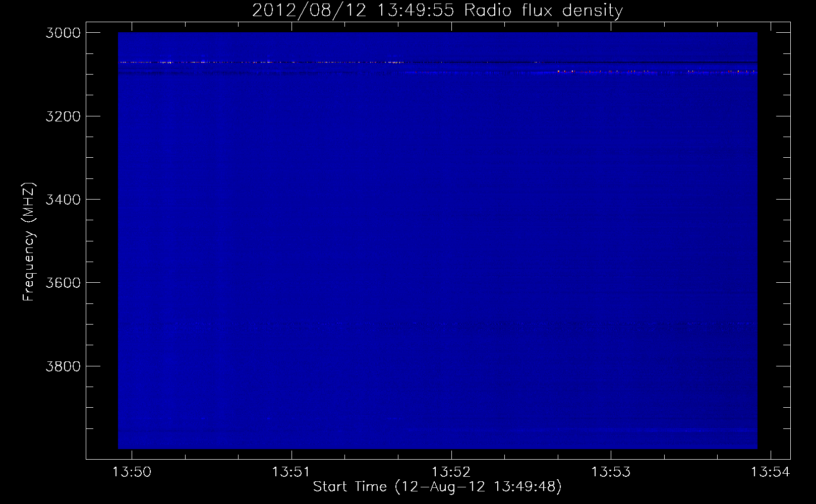Click the 13:52 time axis label
Viewport: 816px width, 504px height.
(451, 472)
